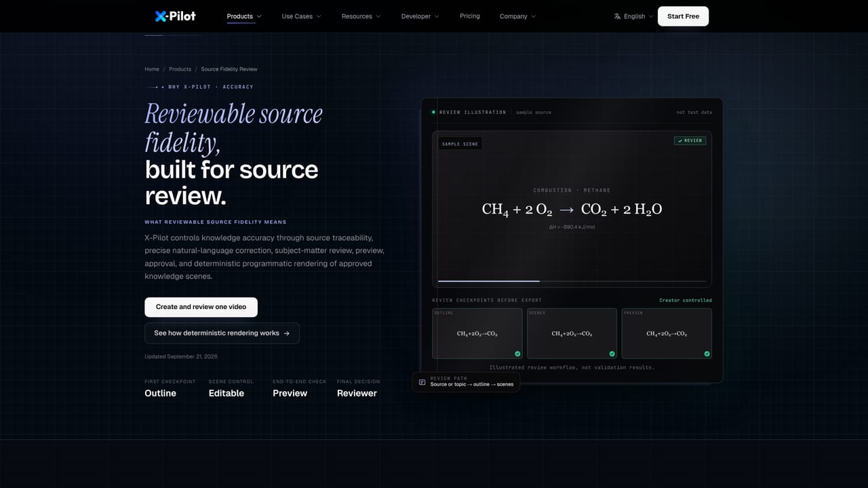Click the green check on Outline card
The image size is (868, 488).
click(517, 354)
